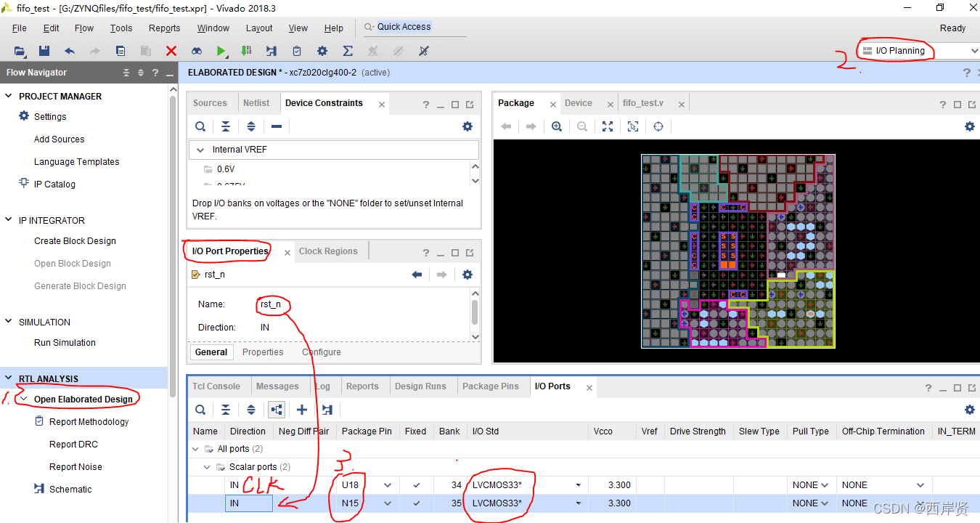Screen dimensions: 980x523
Task: Open I/O Std dropdown in the U18 row
Action: coord(579,485)
